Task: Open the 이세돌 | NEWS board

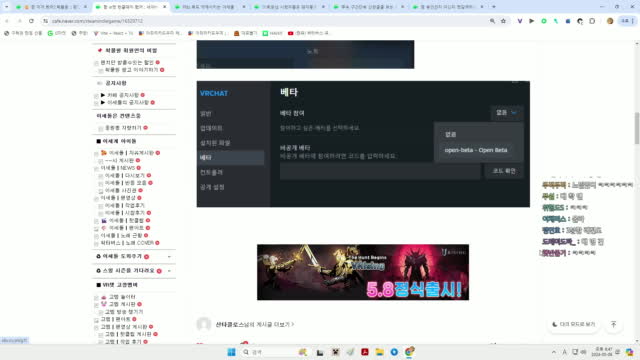Action: click(x=118, y=168)
